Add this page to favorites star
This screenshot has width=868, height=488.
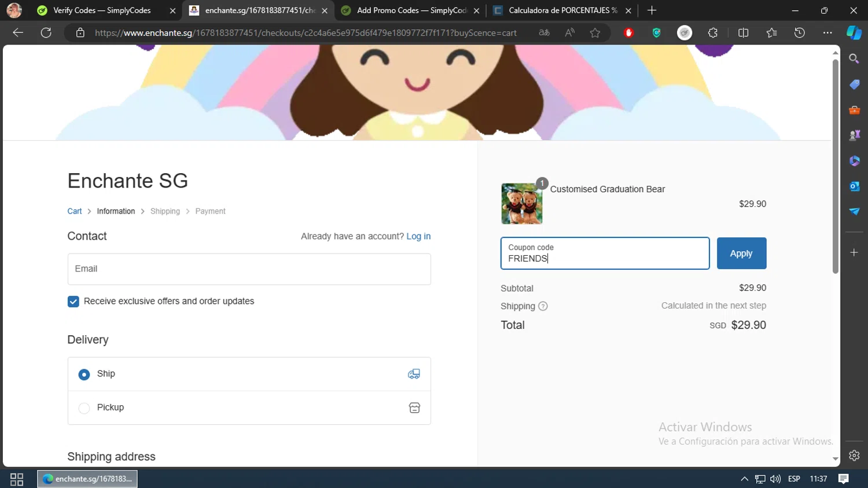pyautogui.click(x=595, y=33)
